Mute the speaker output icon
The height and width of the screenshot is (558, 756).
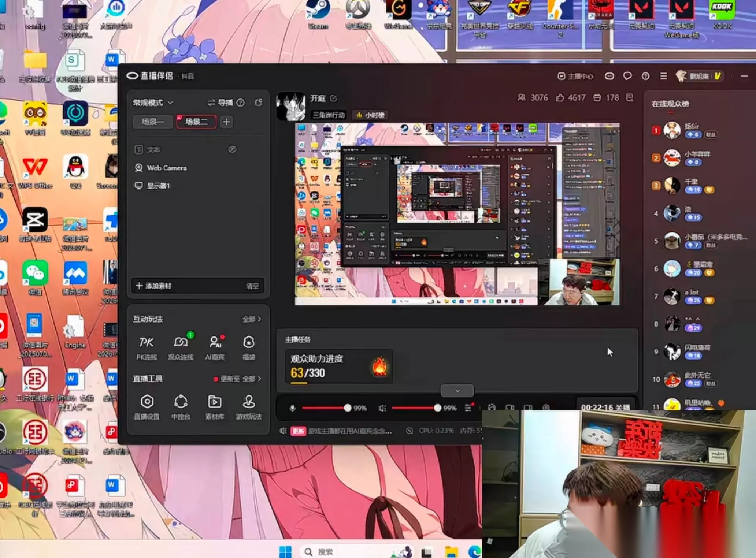(x=382, y=408)
